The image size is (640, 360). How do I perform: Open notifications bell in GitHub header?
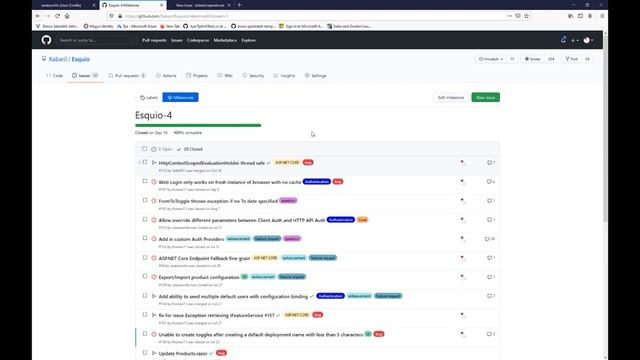[x=563, y=40]
